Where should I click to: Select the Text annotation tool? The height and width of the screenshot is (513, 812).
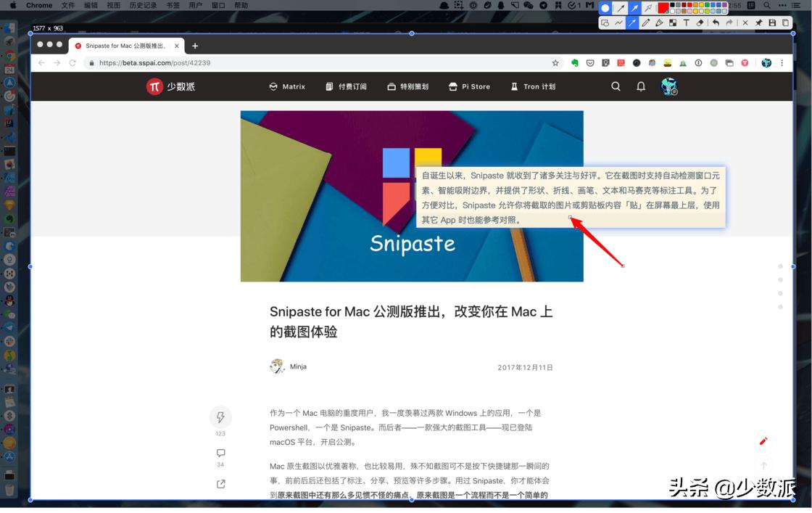tap(687, 22)
